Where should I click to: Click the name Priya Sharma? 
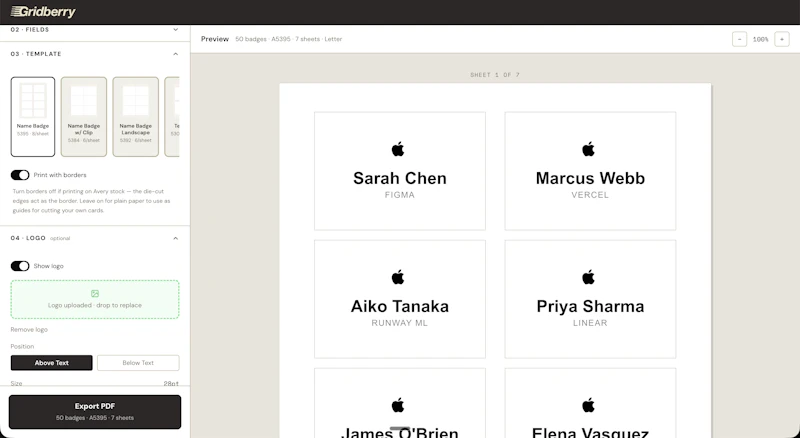click(x=590, y=306)
